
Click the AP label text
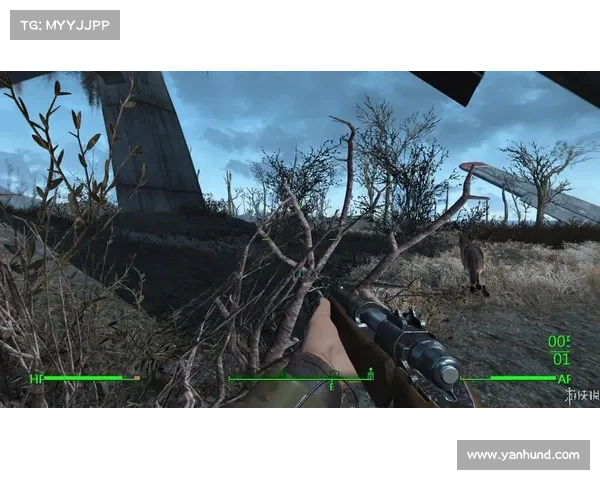pos(564,379)
